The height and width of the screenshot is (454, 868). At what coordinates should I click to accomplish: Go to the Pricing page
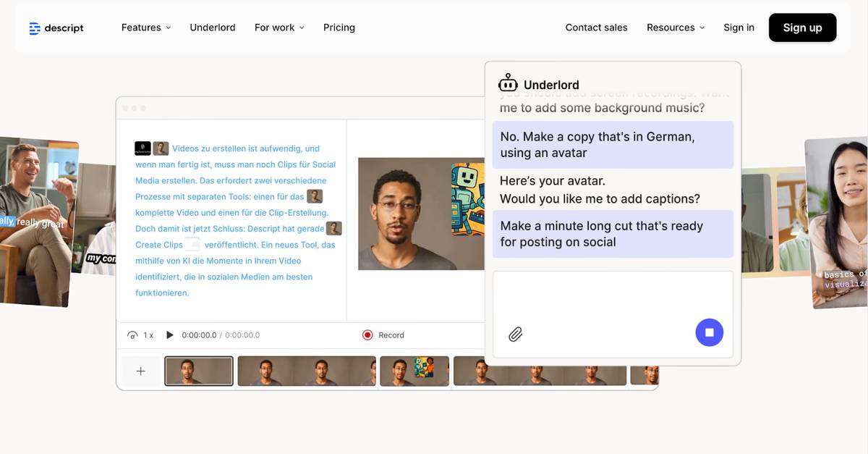tap(339, 28)
